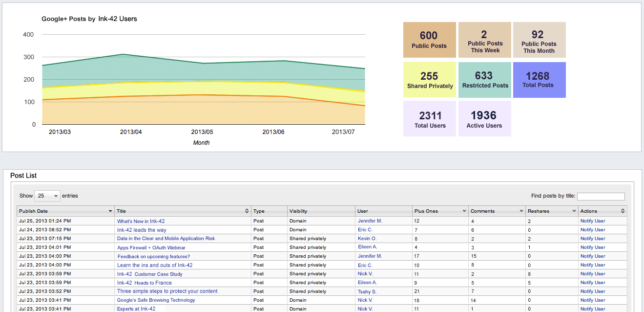View user Kevin O. profile

click(x=367, y=239)
